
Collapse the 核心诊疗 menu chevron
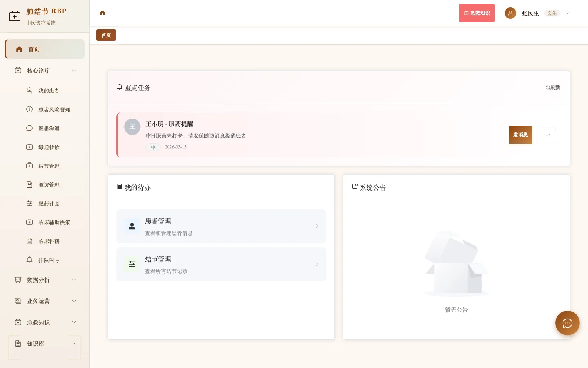click(x=74, y=70)
